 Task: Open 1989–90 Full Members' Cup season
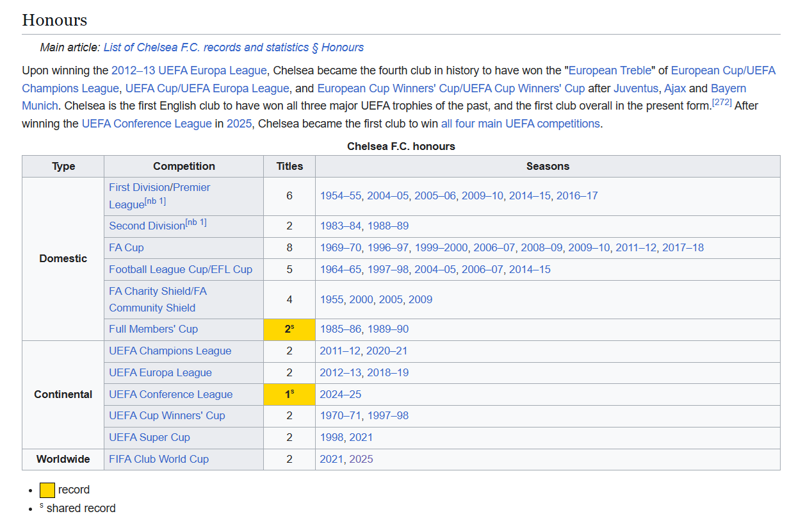388,329
